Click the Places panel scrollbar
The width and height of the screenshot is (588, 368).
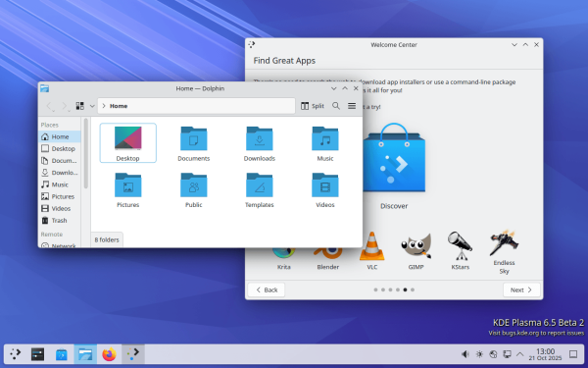point(86,153)
